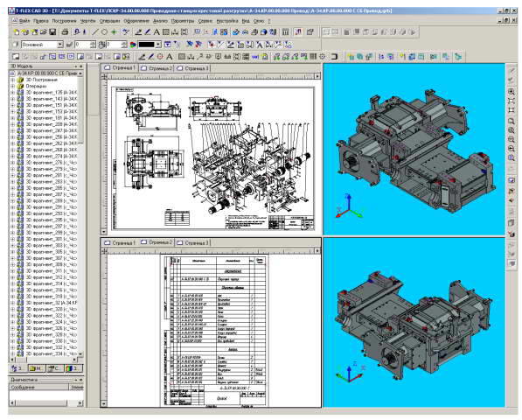Open the 'Операции' menu
This screenshot has height=420, width=522.
pyautogui.click(x=109, y=21)
